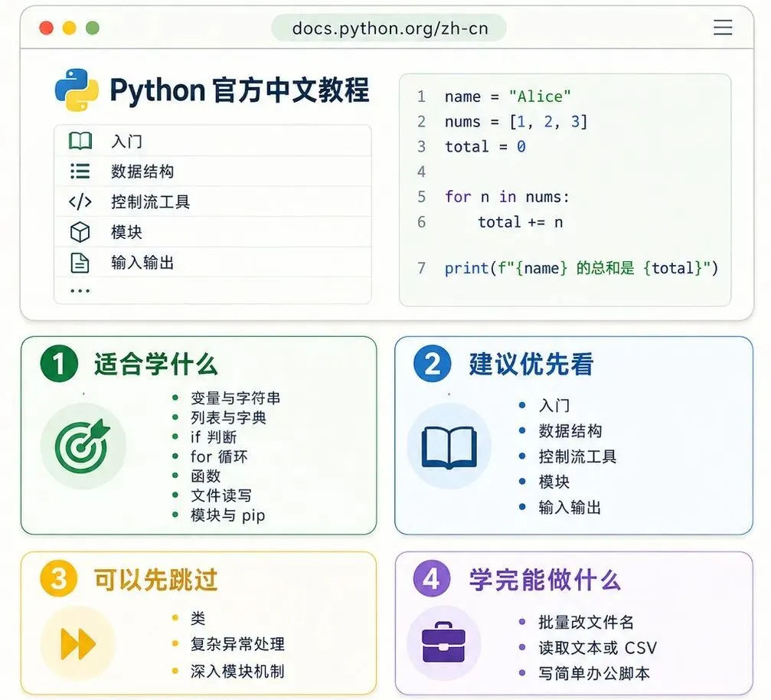Click the red window close dot
The height and width of the screenshot is (700, 771).
click(46, 28)
